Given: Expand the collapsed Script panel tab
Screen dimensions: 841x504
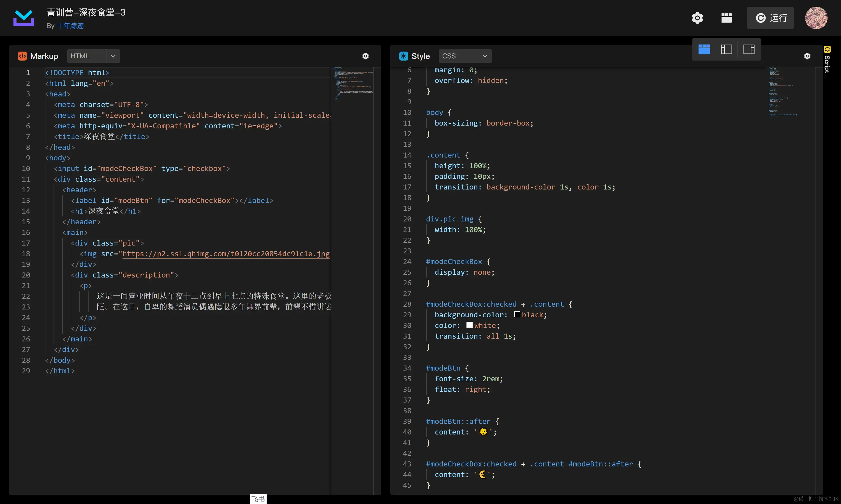Looking at the screenshot, I should click(827, 60).
